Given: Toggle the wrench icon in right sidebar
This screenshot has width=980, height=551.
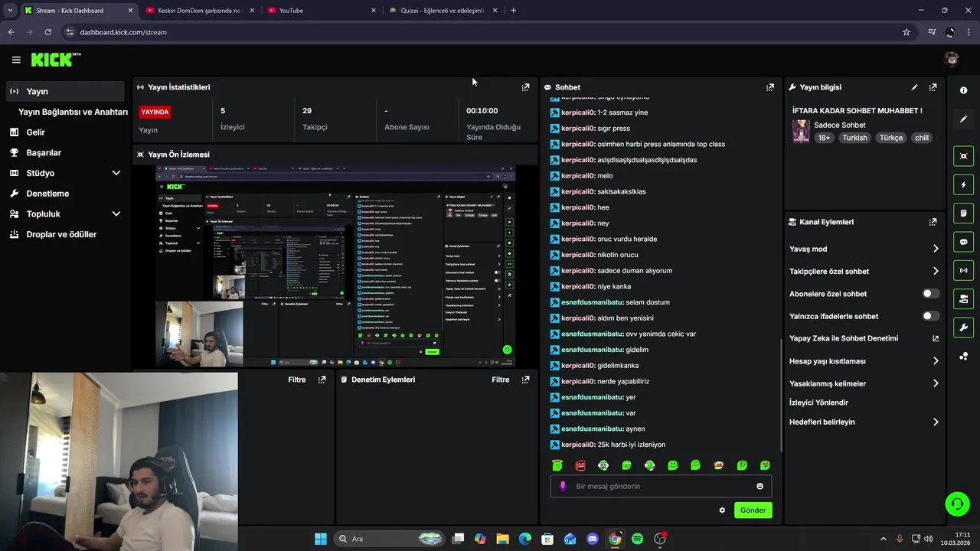Looking at the screenshot, I should [x=963, y=328].
